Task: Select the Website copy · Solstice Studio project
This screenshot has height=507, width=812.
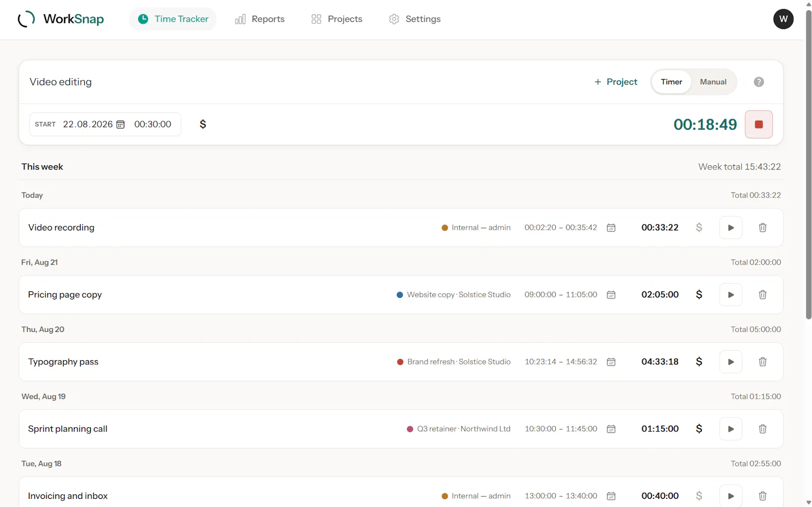Action: point(454,295)
